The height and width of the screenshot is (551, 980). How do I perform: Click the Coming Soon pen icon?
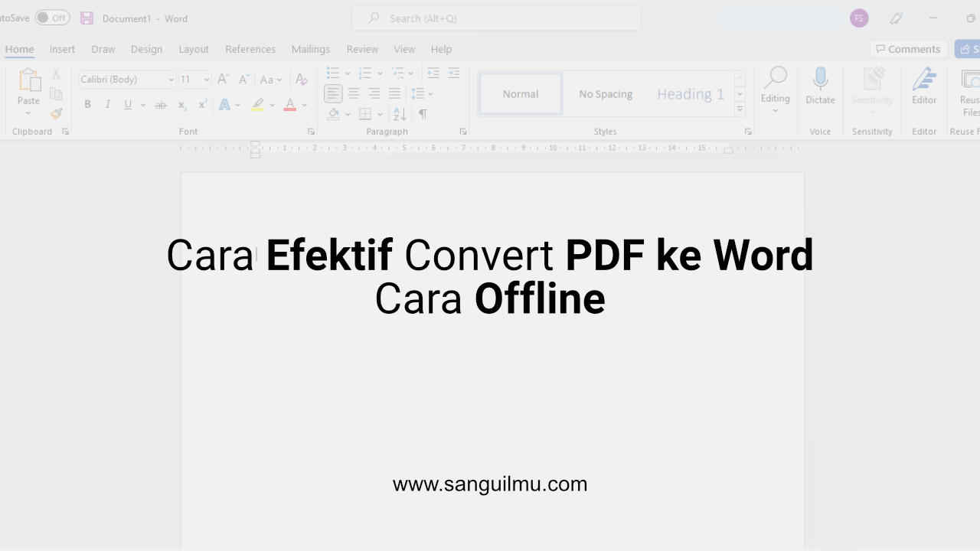[897, 18]
